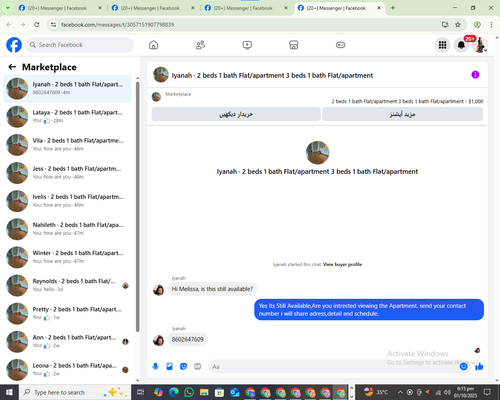500x400 pixels.
Task: Record a voice clip with microphone icon
Action: (x=155, y=367)
